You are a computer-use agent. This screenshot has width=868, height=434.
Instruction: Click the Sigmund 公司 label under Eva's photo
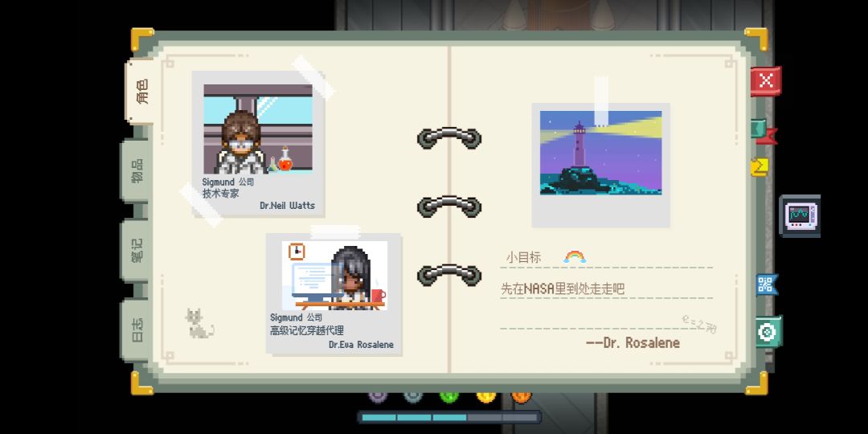[x=296, y=317]
